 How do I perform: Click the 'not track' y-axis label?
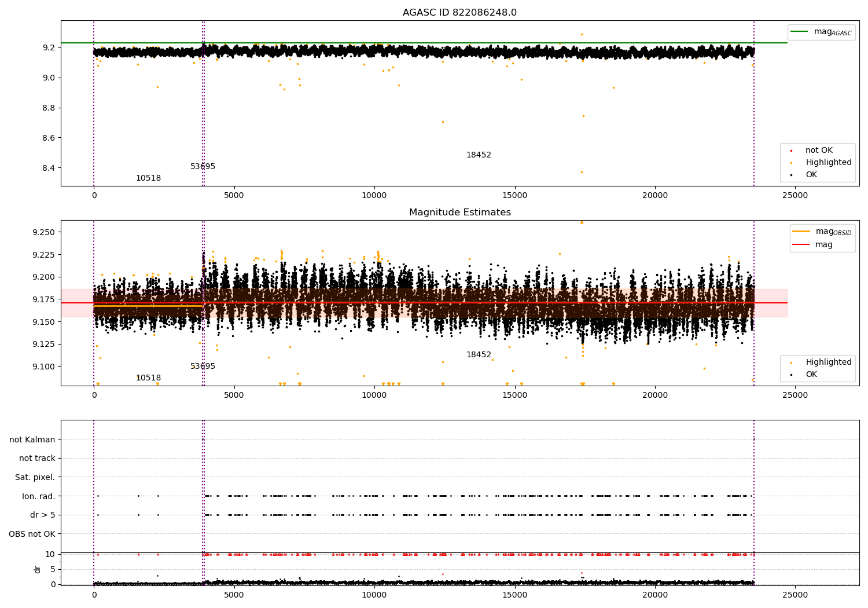(x=37, y=459)
